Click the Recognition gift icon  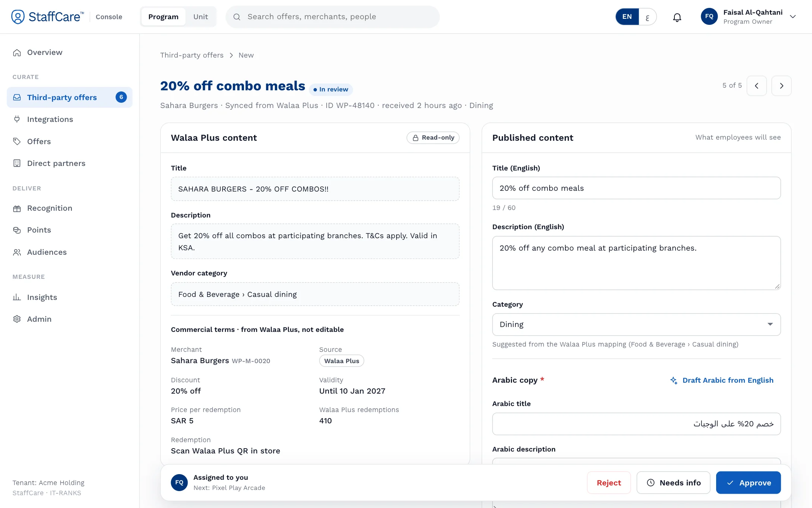(17, 208)
